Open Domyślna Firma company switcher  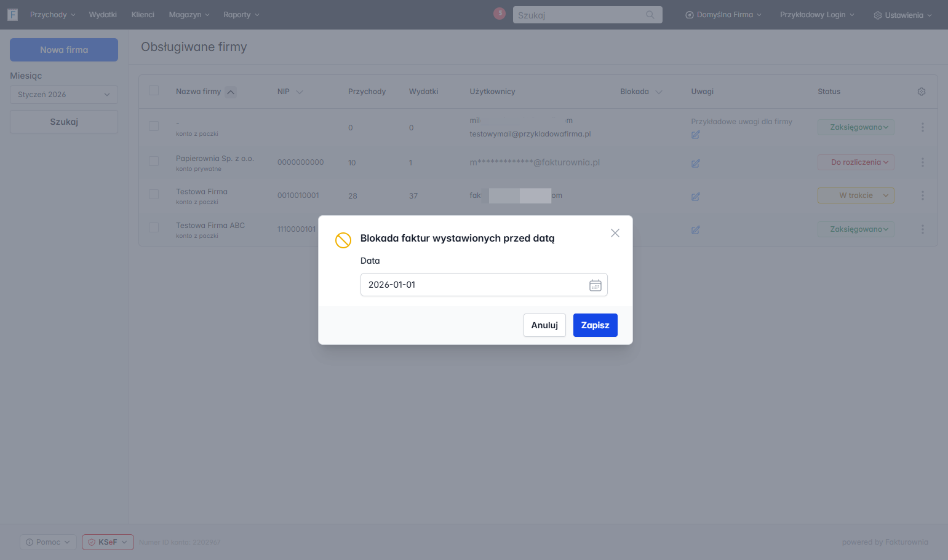pyautogui.click(x=723, y=15)
